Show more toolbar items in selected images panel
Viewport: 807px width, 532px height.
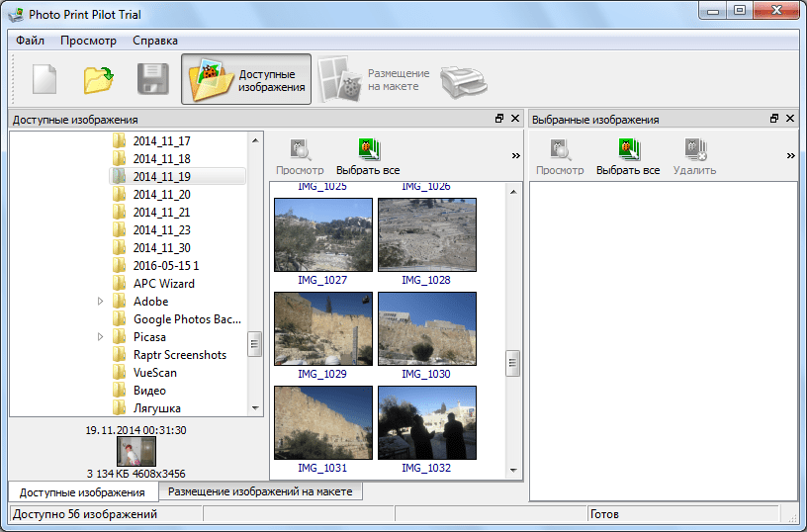click(790, 155)
